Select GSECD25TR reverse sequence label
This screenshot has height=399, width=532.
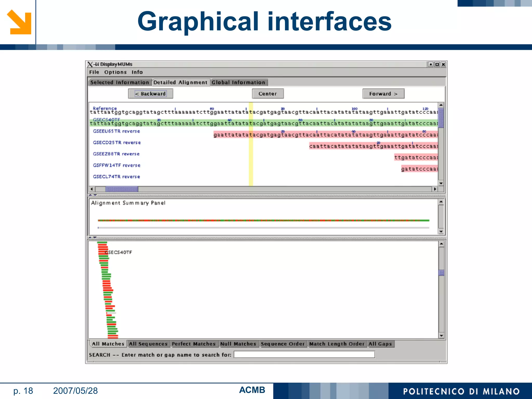(117, 143)
